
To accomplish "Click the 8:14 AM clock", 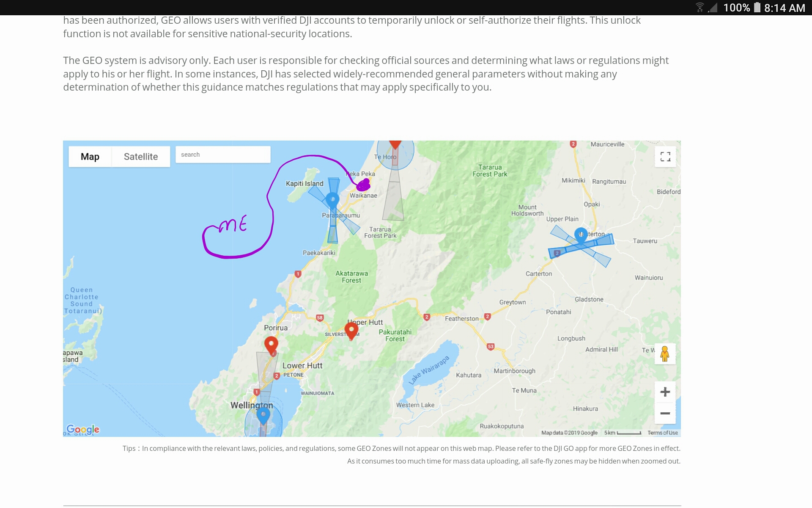I will 785,8.
